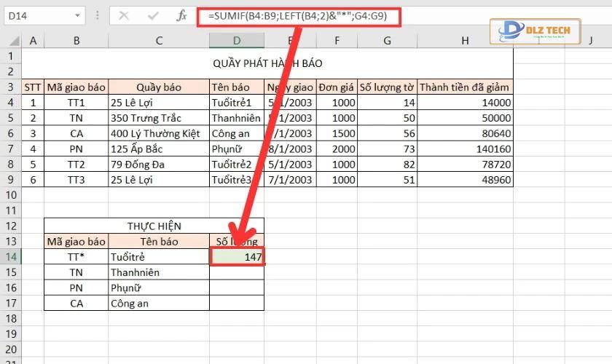Select column D header
Image resolution: width=612 pixels, height=364 pixels.
pos(237,41)
